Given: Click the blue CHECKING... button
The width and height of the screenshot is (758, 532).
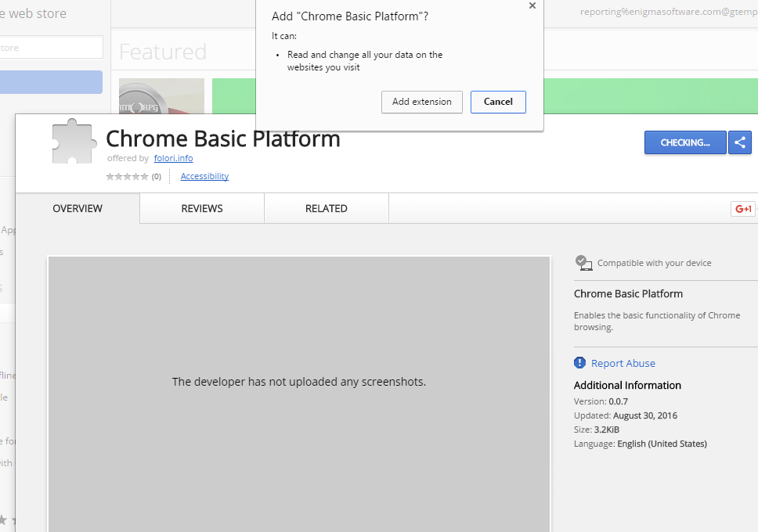Looking at the screenshot, I should point(685,142).
